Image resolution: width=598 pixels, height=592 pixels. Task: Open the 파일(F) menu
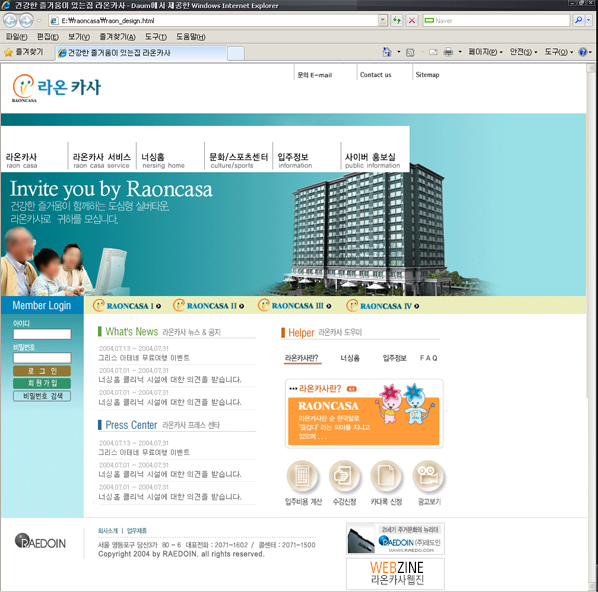click(16, 37)
